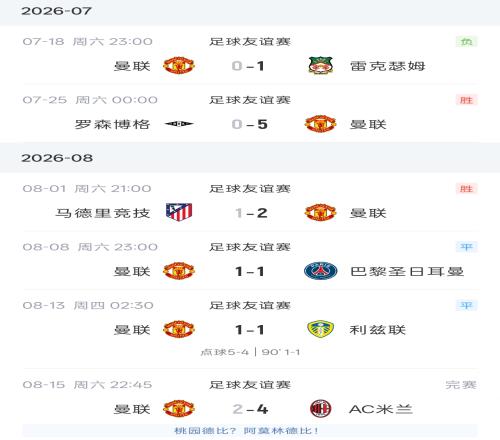Open the 0-1 score of Wrexham match
The width and height of the screenshot is (500, 440).
[248, 66]
